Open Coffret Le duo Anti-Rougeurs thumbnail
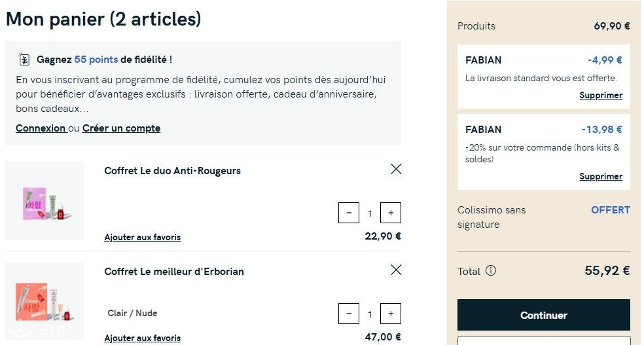The height and width of the screenshot is (345, 644). (x=45, y=200)
